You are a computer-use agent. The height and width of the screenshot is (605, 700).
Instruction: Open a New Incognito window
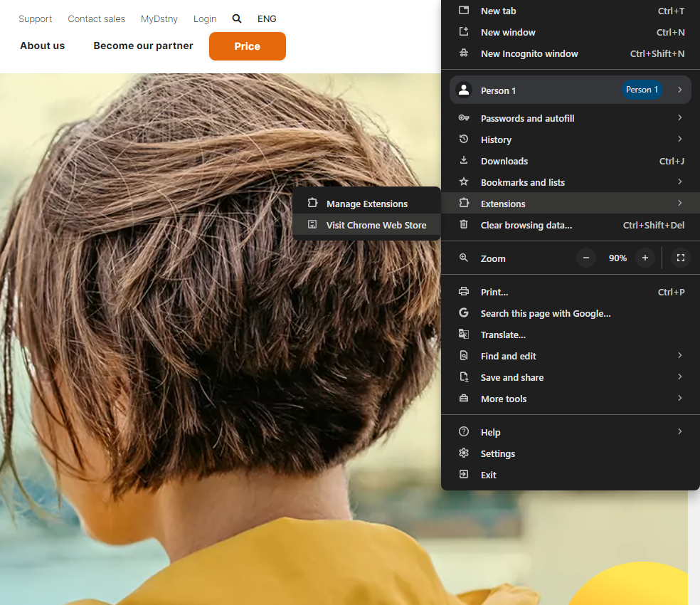[571, 53]
